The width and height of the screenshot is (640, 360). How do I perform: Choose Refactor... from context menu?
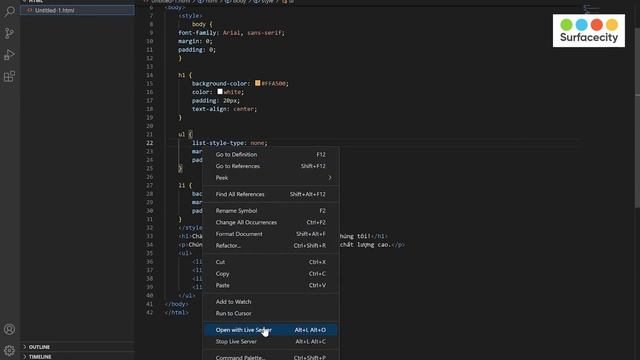(271, 245)
